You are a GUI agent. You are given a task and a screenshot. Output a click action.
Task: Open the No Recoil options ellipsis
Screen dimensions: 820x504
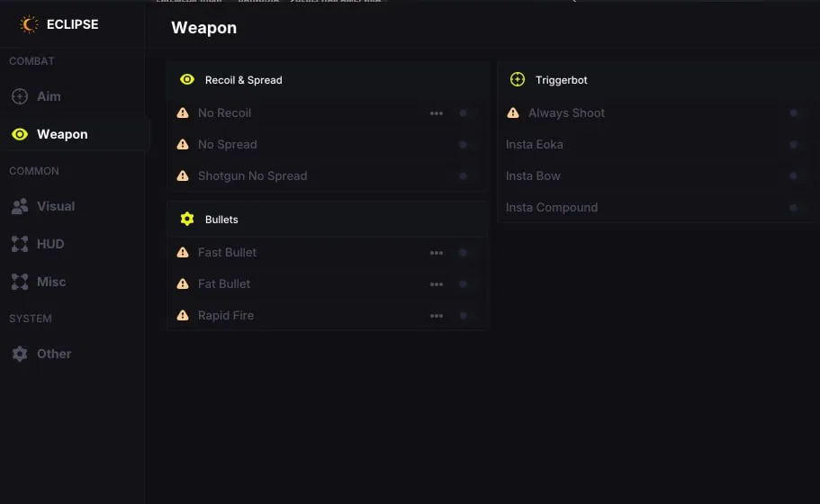pyautogui.click(x=437, y=113)
